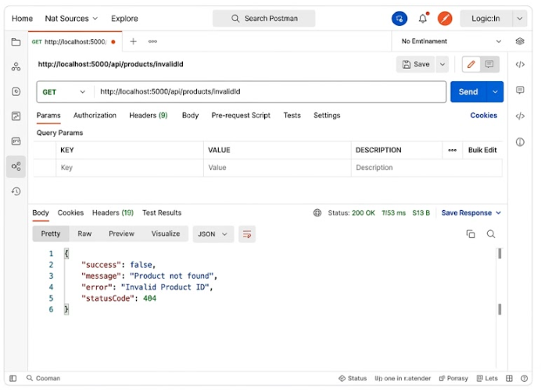Open the JSON format dropdown
541x392 pixels.
[213, 234]
